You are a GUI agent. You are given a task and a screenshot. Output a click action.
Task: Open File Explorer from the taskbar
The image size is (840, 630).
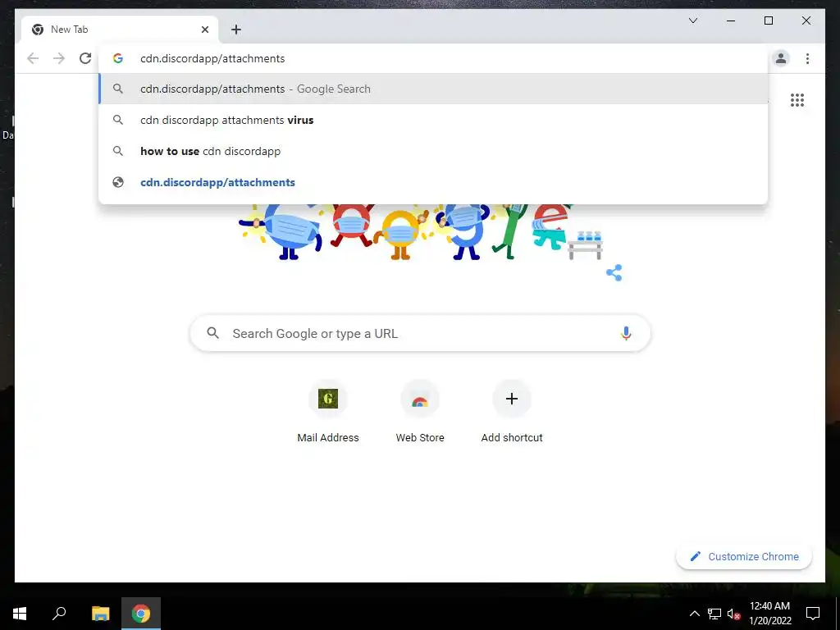100,614
